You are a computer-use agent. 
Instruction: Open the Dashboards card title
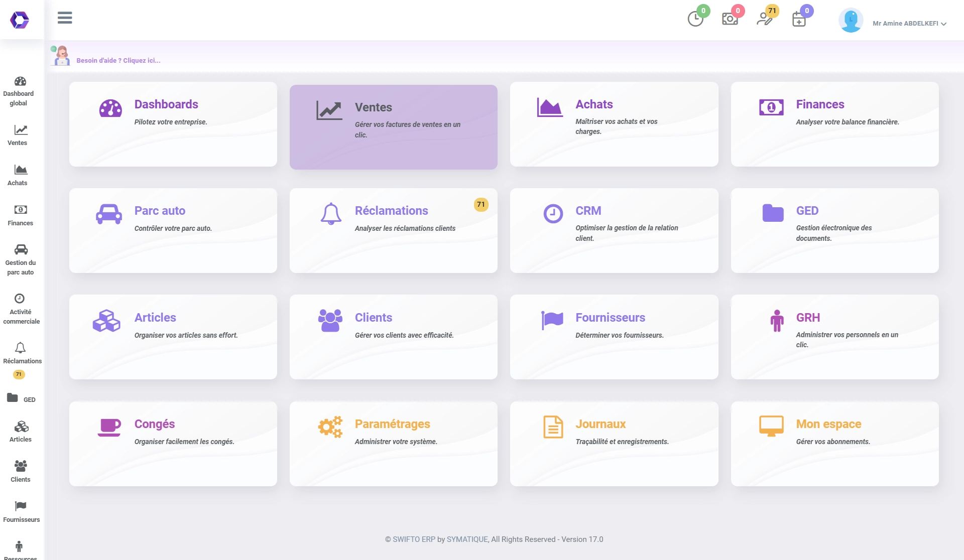pos(166,104)
